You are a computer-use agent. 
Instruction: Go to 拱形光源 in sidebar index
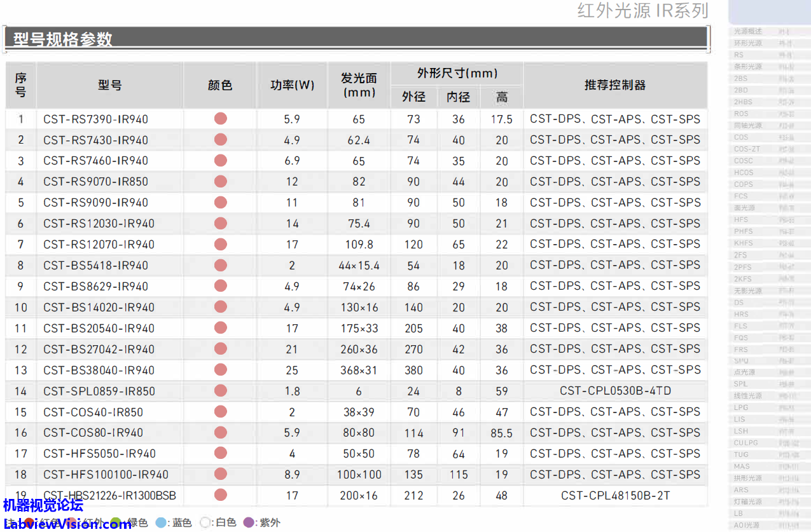[748, 478]
